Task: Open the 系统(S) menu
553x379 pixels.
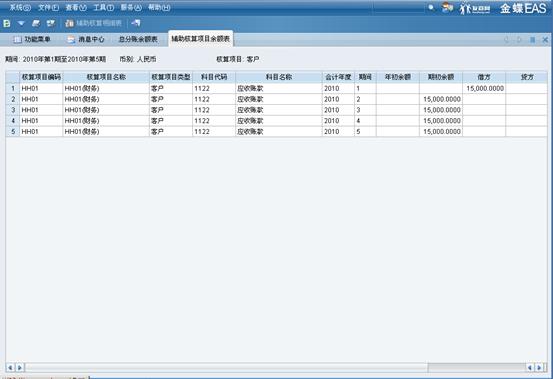Action: [x=20, y=7]
